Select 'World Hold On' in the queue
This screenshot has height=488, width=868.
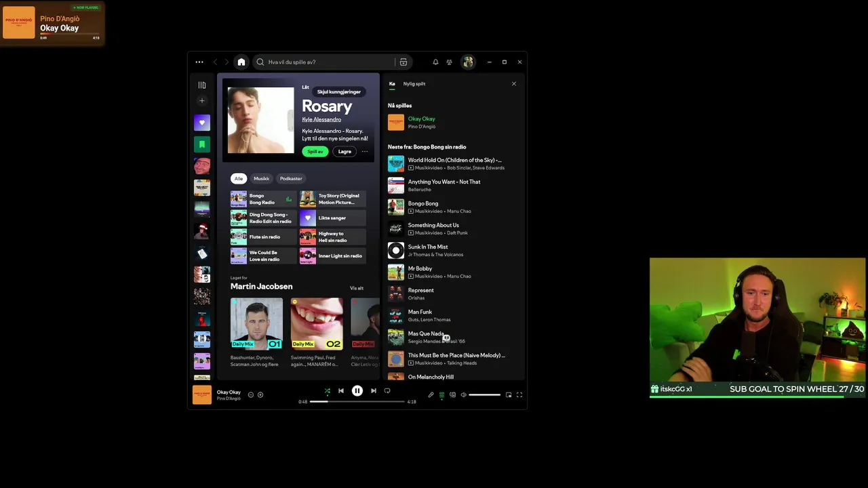(453, 164)
